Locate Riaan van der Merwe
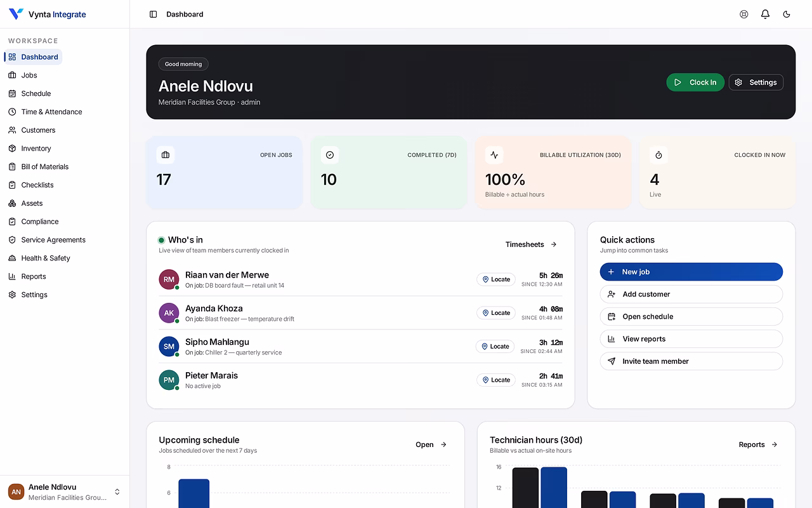The image size is (812, 508). click(496, 279)
